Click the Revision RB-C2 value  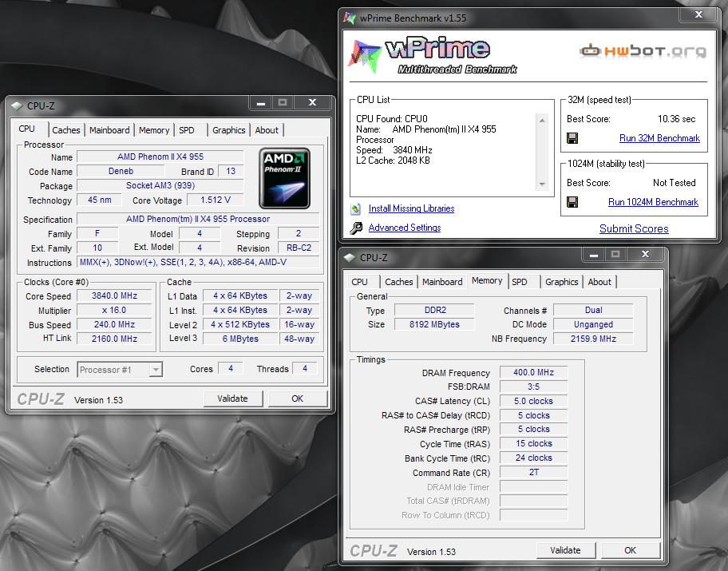299,248
